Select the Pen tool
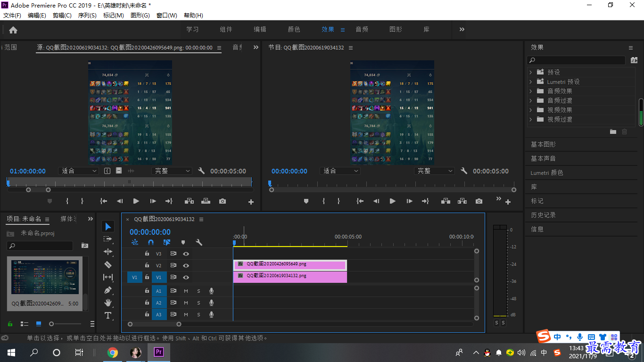 click(108, 290)
